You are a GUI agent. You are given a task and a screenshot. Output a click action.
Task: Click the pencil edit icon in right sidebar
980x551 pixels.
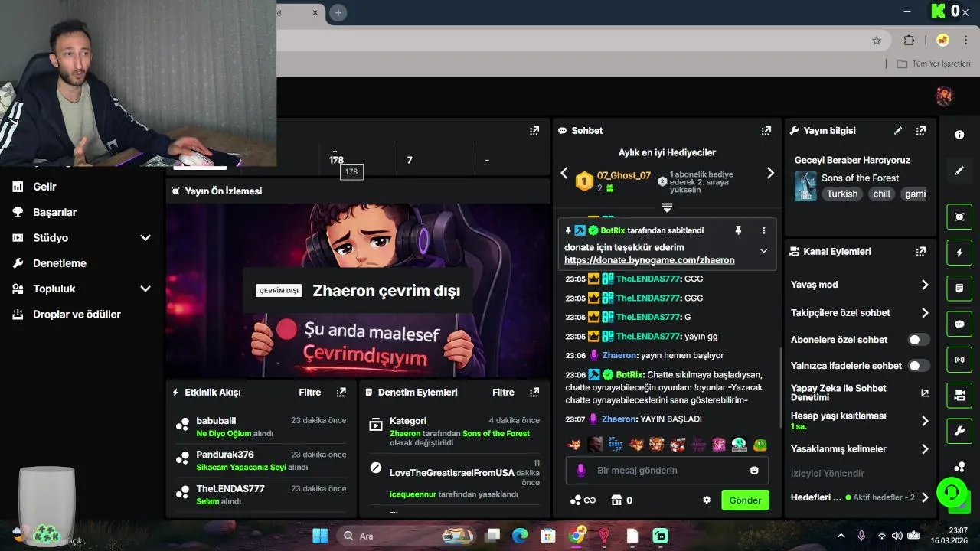tap(959, 171)
